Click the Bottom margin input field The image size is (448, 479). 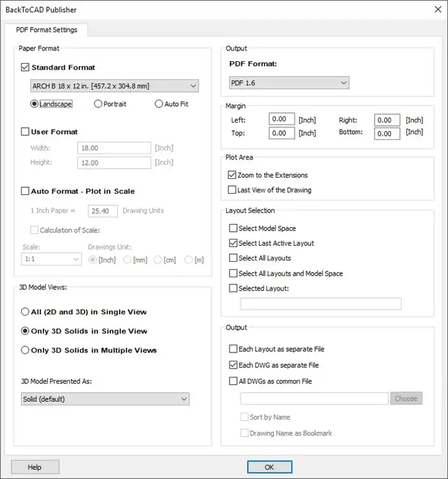coord(387,133)
